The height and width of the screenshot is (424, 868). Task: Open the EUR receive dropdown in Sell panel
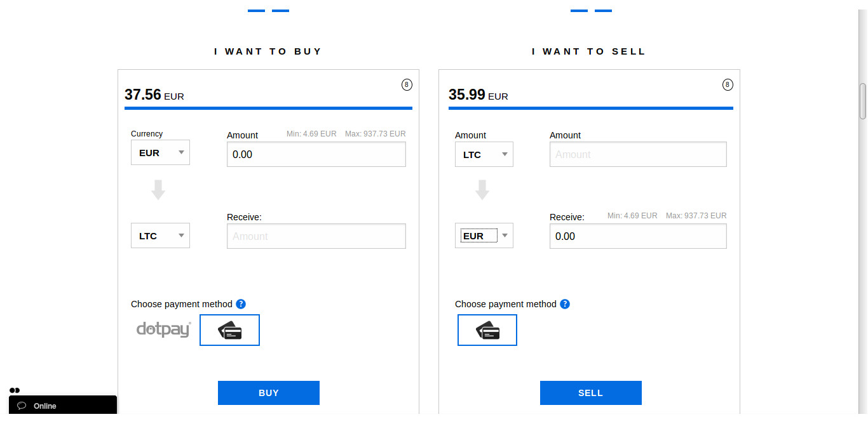484,235
